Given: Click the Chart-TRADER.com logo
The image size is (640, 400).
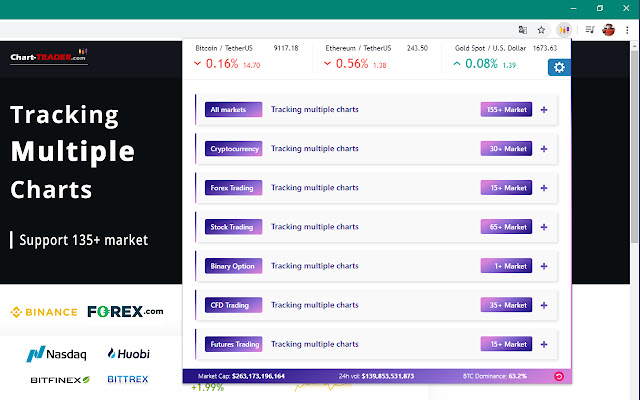Looking at the screenshot, I should point(49,56).
